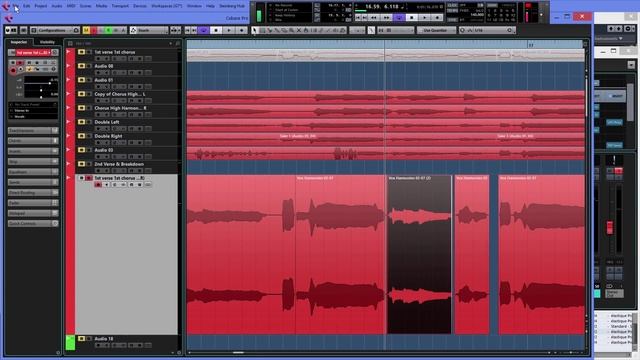Viewport: 640px width, 360px height.
Task: Activate Cycle button in main toolbar
Action: pos(204,30)
